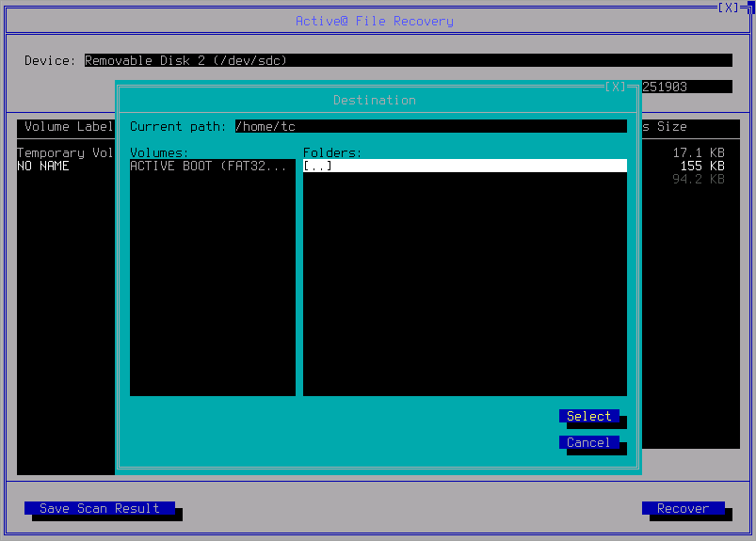Click the Current path input field
756x541 pixels.
point(431,126)
